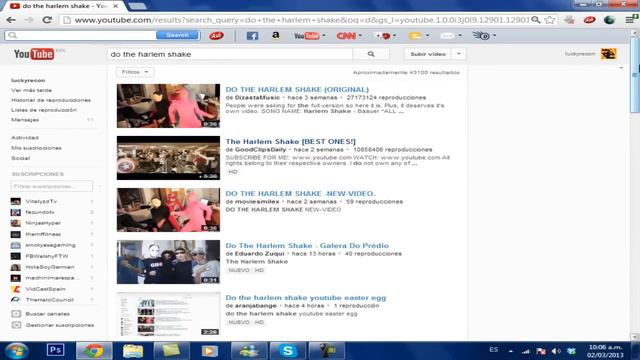The width and height of the screenshot is (640, 360).
Task: Open DO THE HARLEM SHAKE -NEW-VIDEO. link
Action: click(300, 193)
